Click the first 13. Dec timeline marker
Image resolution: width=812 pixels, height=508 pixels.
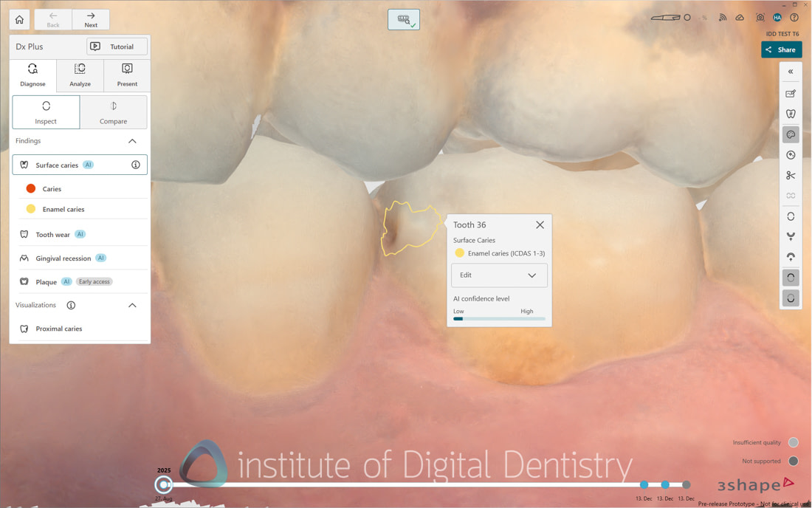pyautogui.click(x=644, y=485)
